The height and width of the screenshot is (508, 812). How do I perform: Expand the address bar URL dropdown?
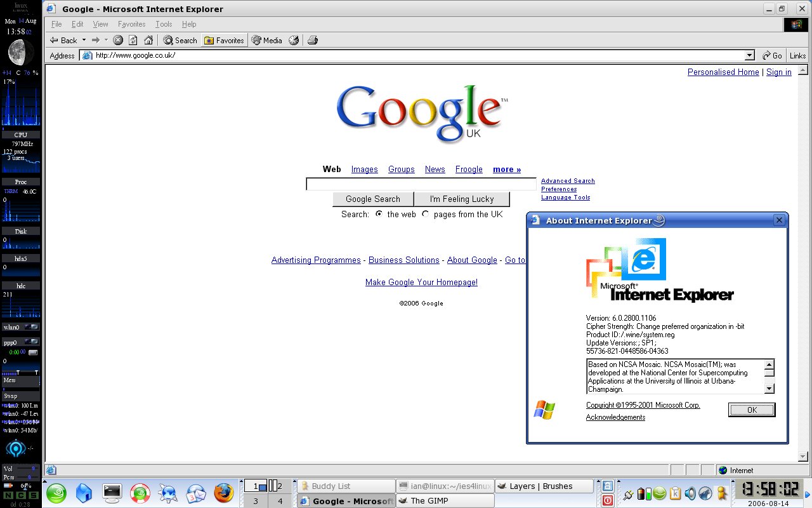point(749,55)
